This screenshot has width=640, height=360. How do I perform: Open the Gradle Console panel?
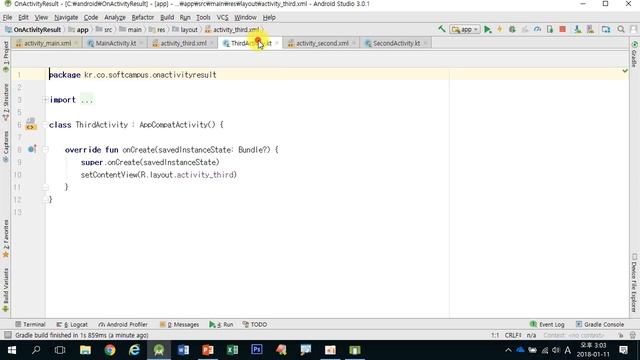(x=600, y=324)
